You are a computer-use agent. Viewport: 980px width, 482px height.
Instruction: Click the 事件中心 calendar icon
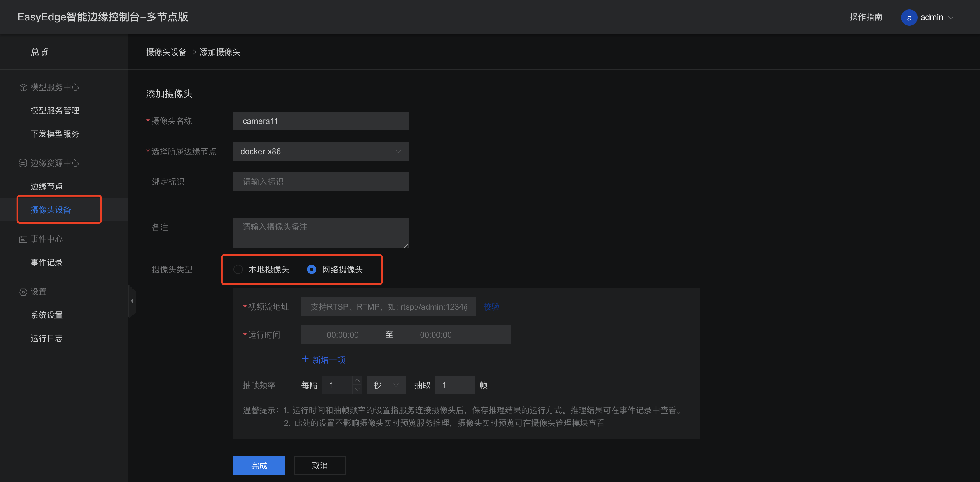(x=23, y=239)
